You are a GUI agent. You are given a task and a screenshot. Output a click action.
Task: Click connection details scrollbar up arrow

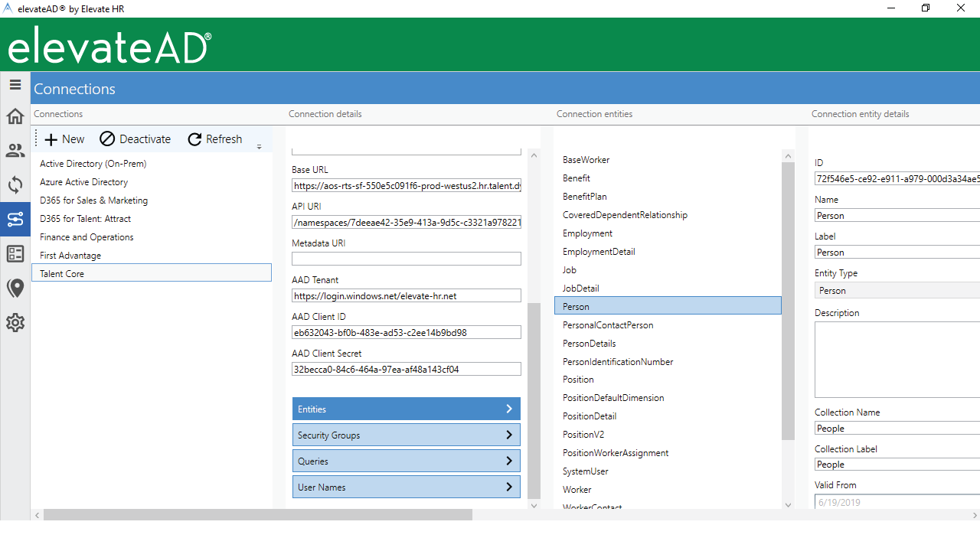point(534,155)
